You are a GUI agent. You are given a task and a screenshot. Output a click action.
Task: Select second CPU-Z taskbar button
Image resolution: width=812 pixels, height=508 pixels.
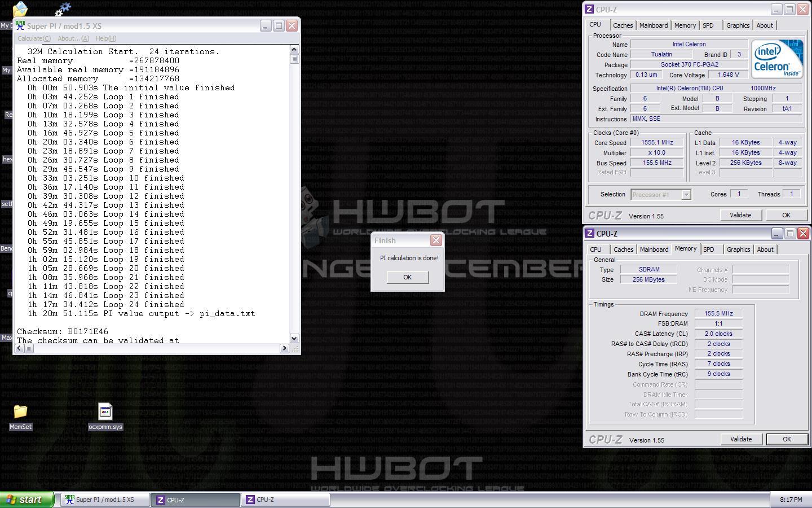pyautogui.click(x=285, y=500)
